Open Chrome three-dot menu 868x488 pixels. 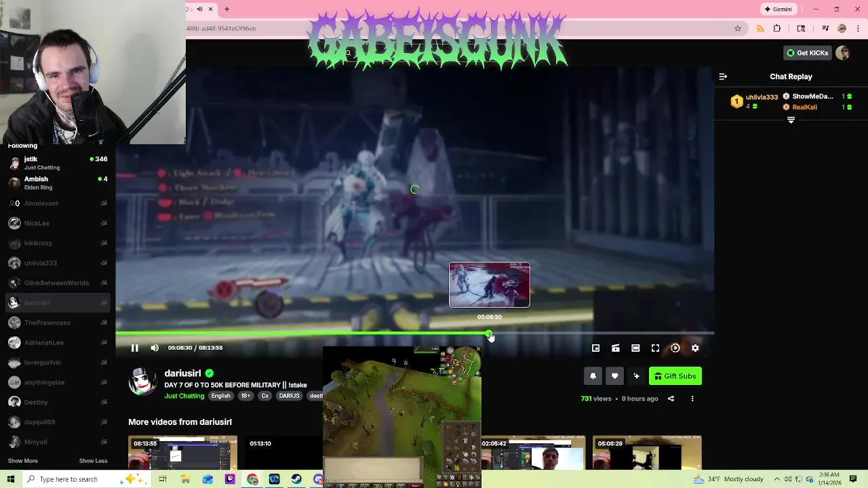pos(859,28)
